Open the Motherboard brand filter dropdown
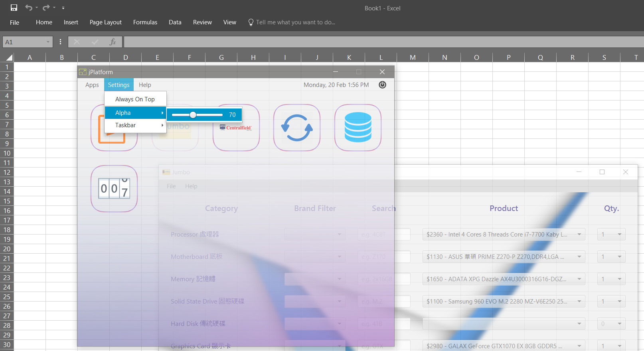Viewport: 644px width, 351px height. [315, 257]
